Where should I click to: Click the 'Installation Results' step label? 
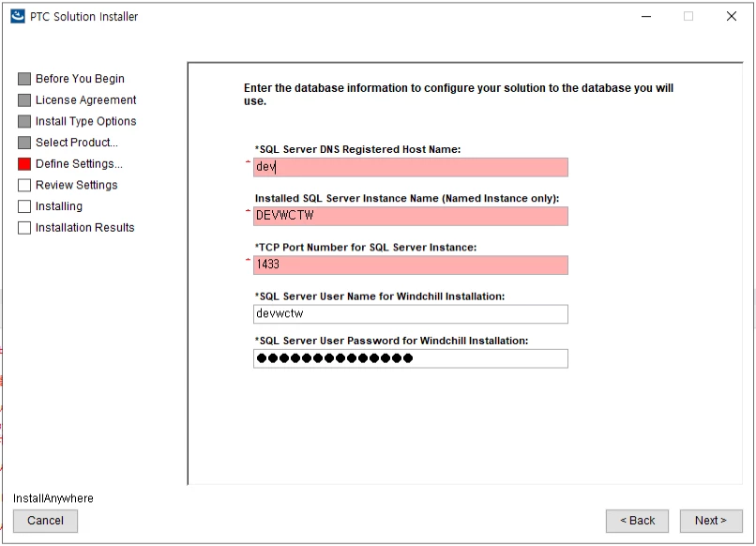[x=84, y=228]
